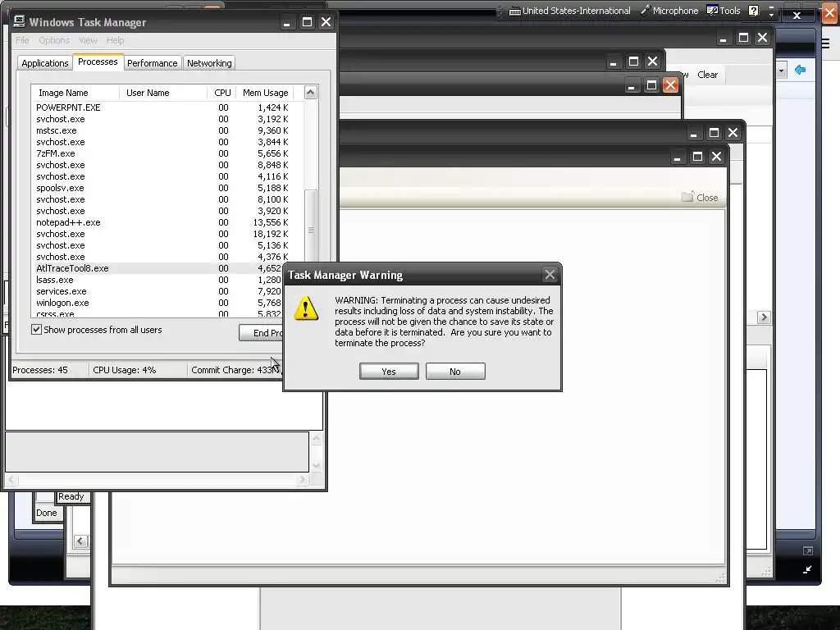This screenshot has width=840, height=630.
Task: Open the Networking tab
Action: click(x=209, y=62)
